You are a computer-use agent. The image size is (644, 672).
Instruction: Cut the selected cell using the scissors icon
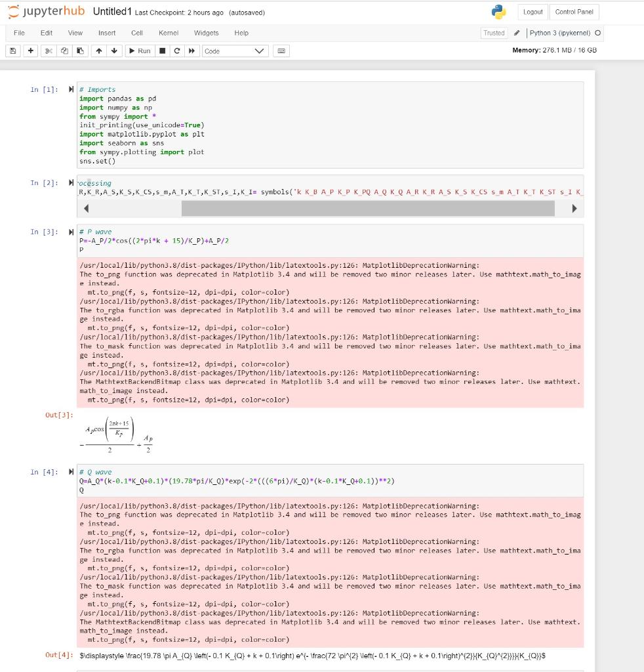point(48,51)
